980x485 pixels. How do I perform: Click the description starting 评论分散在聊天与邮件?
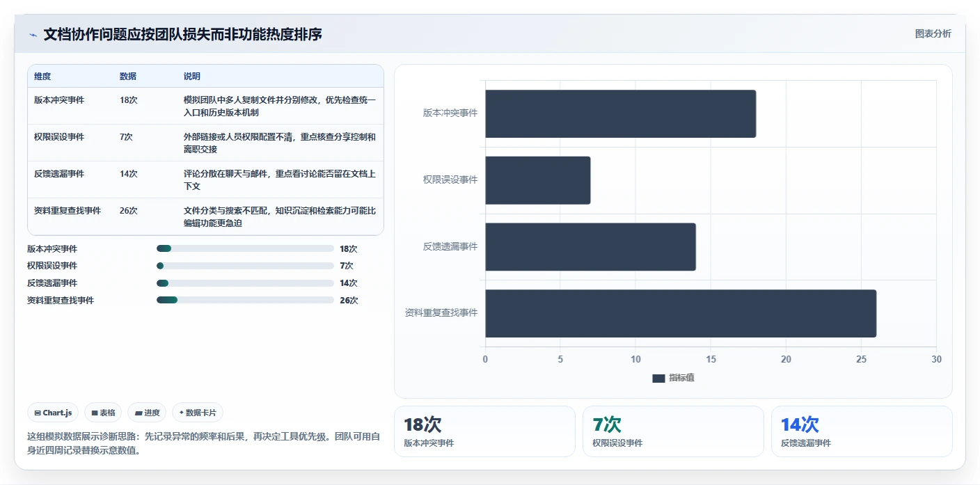280,180
